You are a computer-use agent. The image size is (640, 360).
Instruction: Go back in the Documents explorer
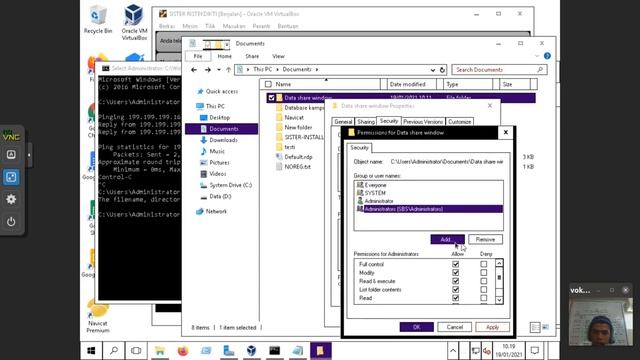pos(194,70)
